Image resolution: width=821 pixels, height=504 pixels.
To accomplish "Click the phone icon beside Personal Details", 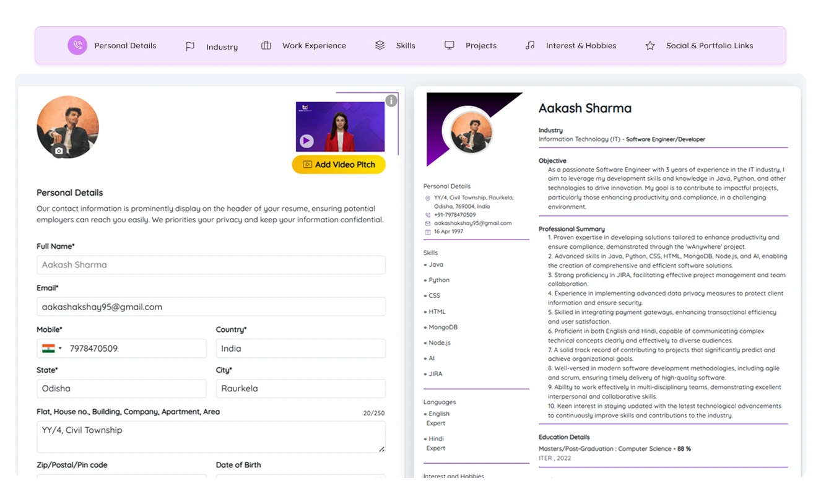I will click(x=77, y=45).
